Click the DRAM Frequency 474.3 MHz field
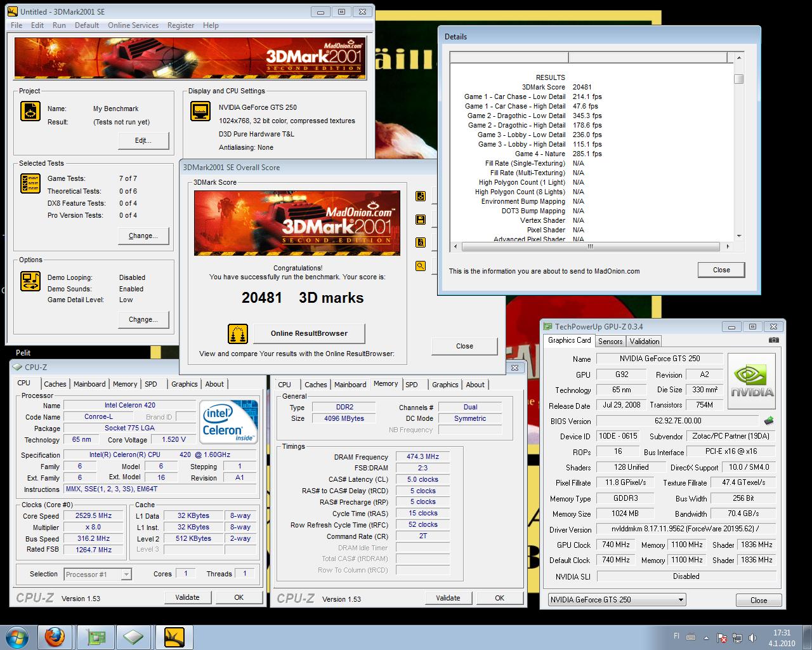This screenshot has width=812, height=650. coord(422,457)
